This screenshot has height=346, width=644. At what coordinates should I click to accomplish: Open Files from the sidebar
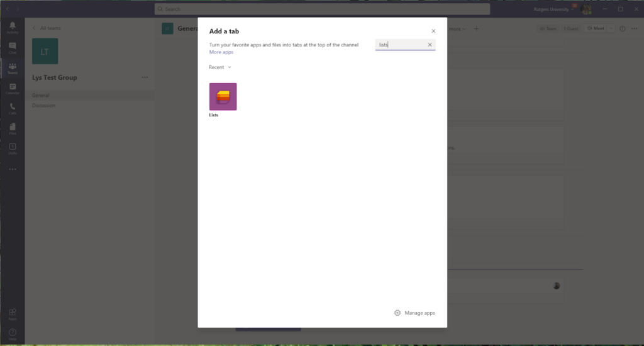12,128
